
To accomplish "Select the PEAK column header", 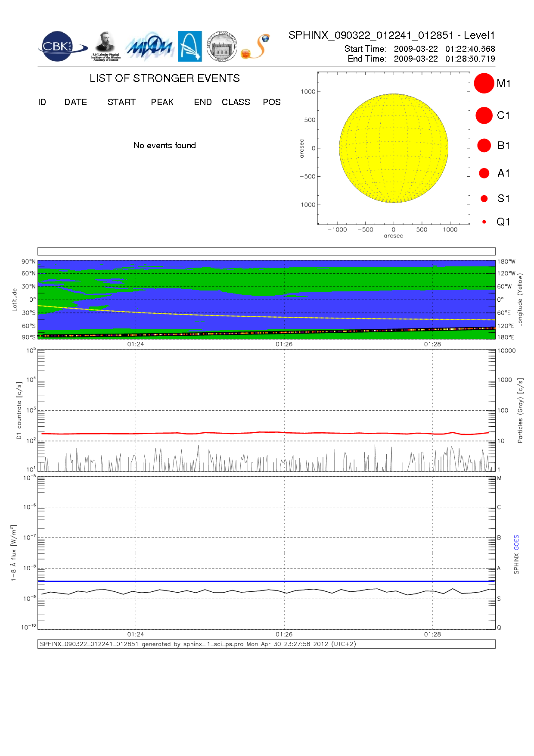I will [162, 102].
